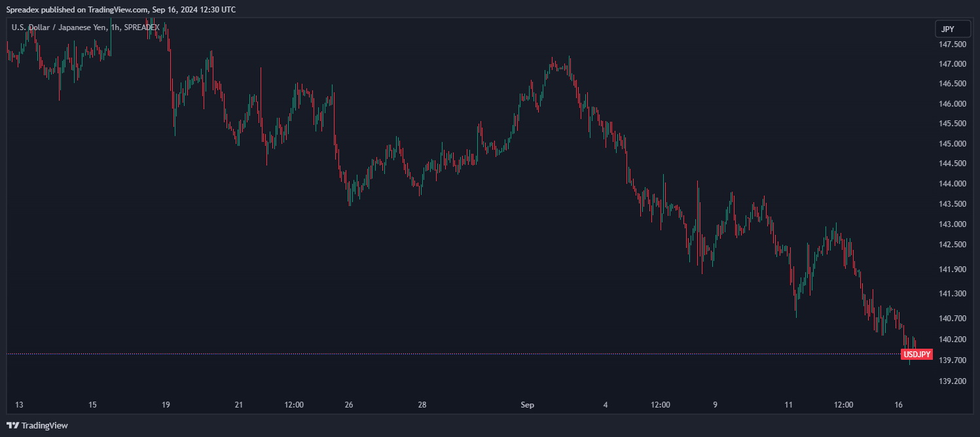
Task: Click the 139.200 price axis label
Action: click(953, 381)
